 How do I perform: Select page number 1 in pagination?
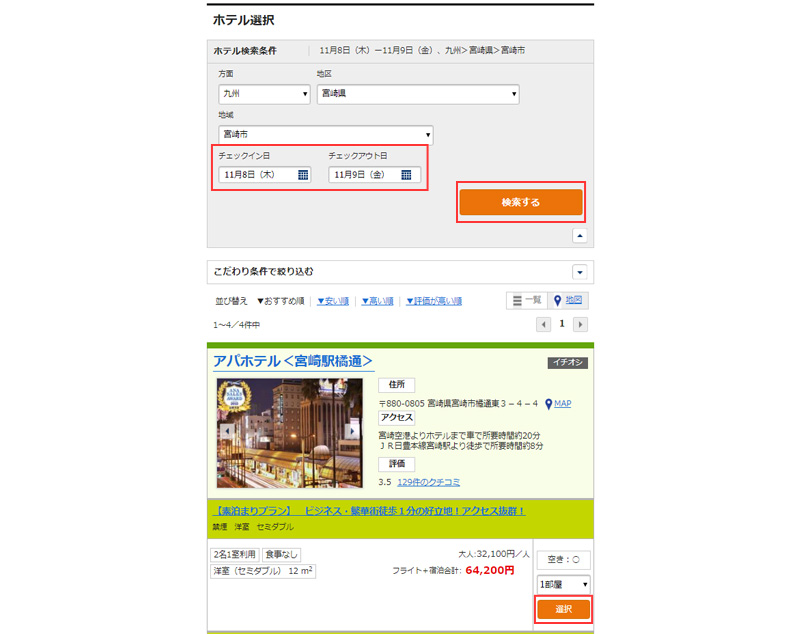562,324
